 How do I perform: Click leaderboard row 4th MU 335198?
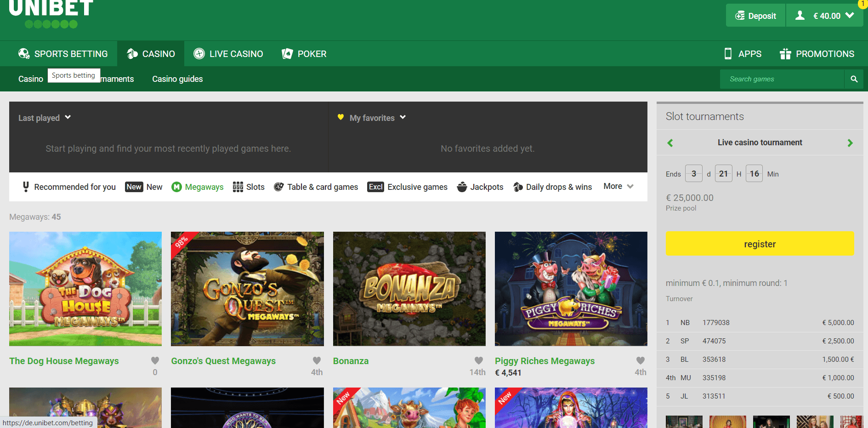(x=760, y=378)
